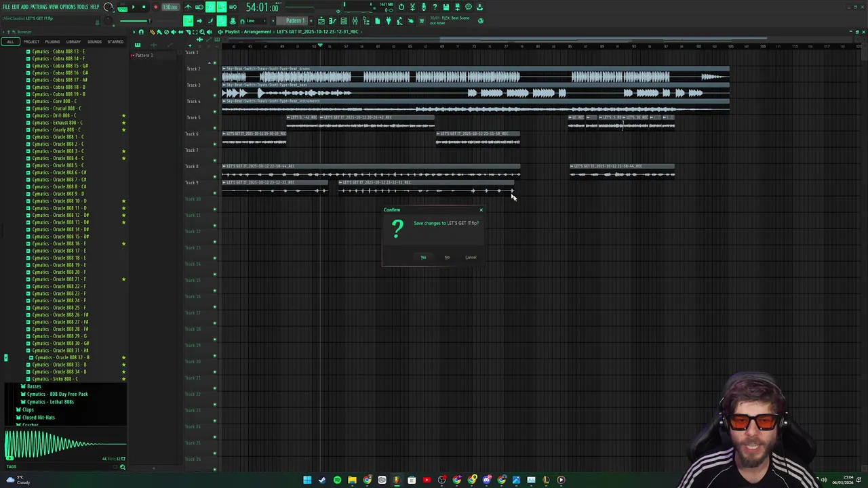Toggle star on Cymatics - Drill 808 - C
This screenshot has width=868, height=488.
[x=123, y=115]
